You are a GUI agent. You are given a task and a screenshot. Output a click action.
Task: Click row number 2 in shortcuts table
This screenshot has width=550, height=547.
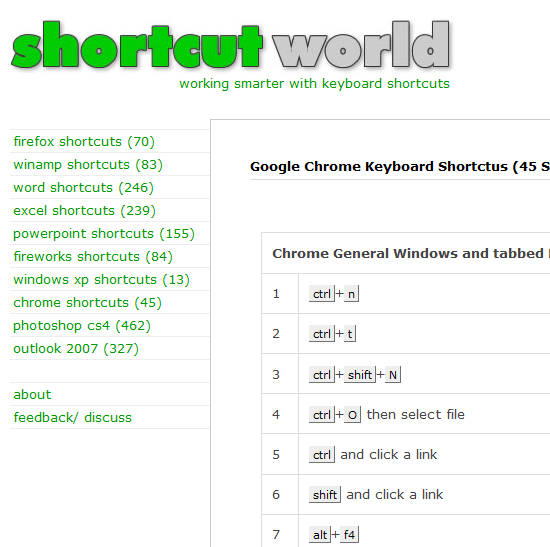[x=276, y=334]
